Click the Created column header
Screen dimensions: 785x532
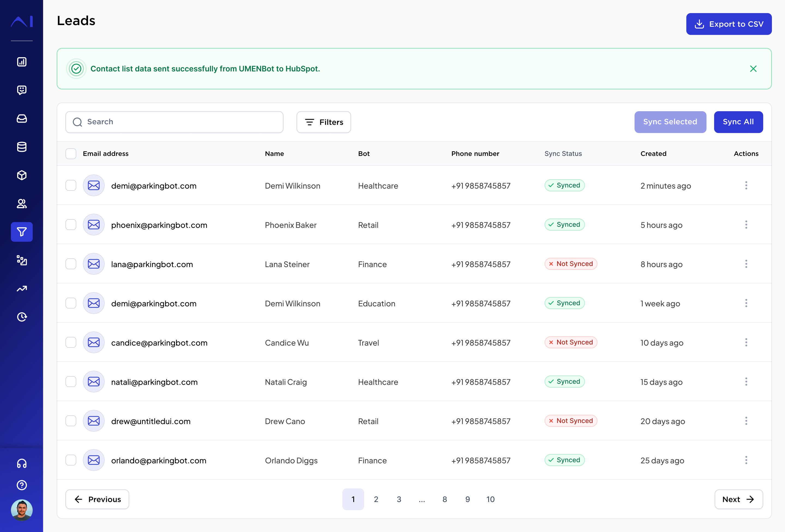pyautogui.click(x=653, y=154)
